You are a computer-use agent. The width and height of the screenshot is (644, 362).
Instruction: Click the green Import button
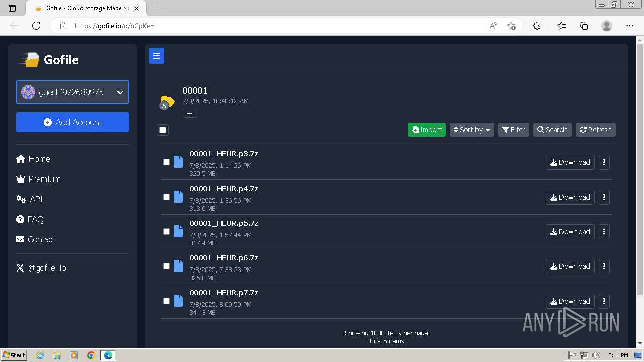pyautogui.click(x=427, y=130)
